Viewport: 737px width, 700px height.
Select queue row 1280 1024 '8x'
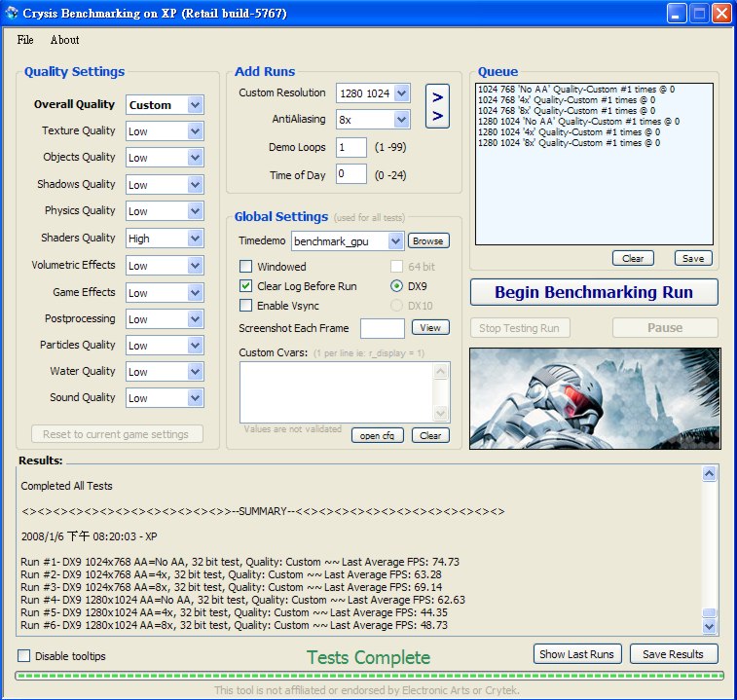tap(570, 143)
